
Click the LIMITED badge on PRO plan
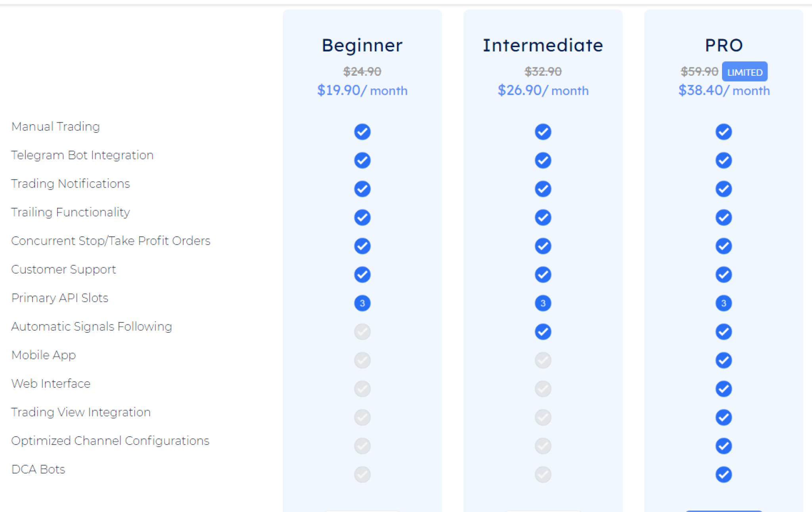click(745, 72)
